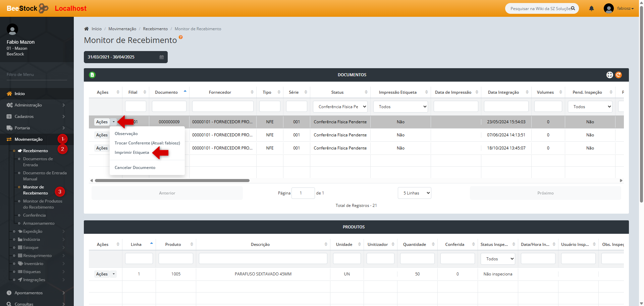Click the Fornecedor filter input field
The width and height of the screenshot is (644, 306).
click(223, 107)
